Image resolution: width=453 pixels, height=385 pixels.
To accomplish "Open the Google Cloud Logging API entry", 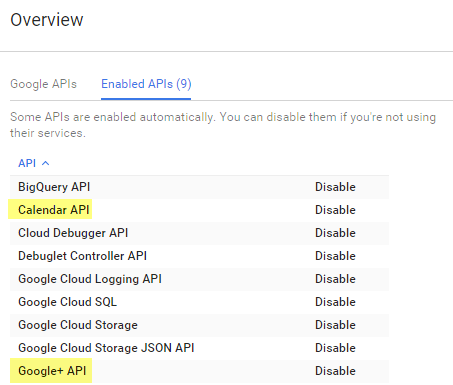I will (x=90, y=279).
